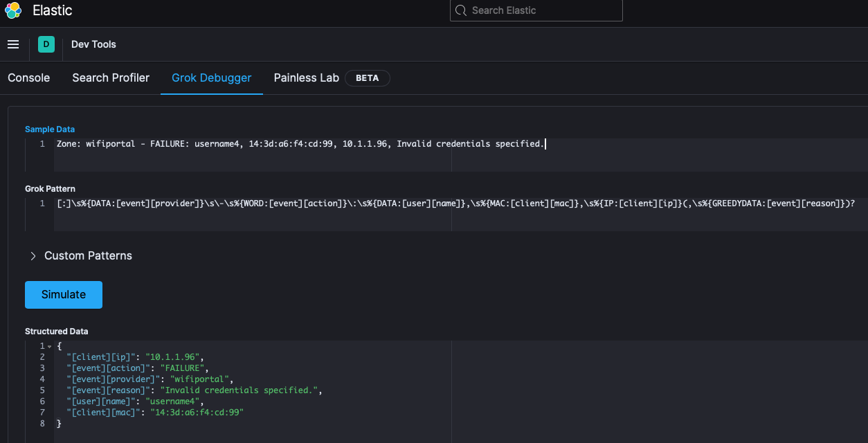Click the "[user][name]" key in output
Image resolution: width=868 pixels, height=443 pixels.
(x=100, y=401)
